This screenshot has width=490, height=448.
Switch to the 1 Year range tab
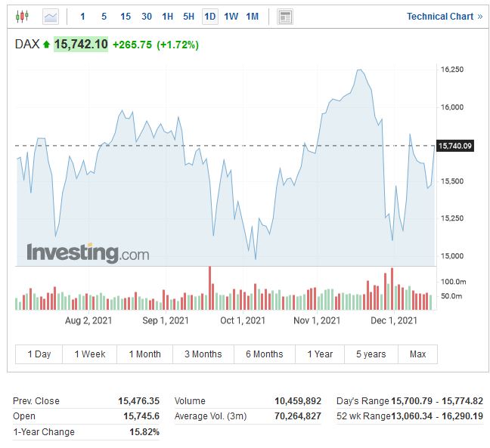pos(320,354)
